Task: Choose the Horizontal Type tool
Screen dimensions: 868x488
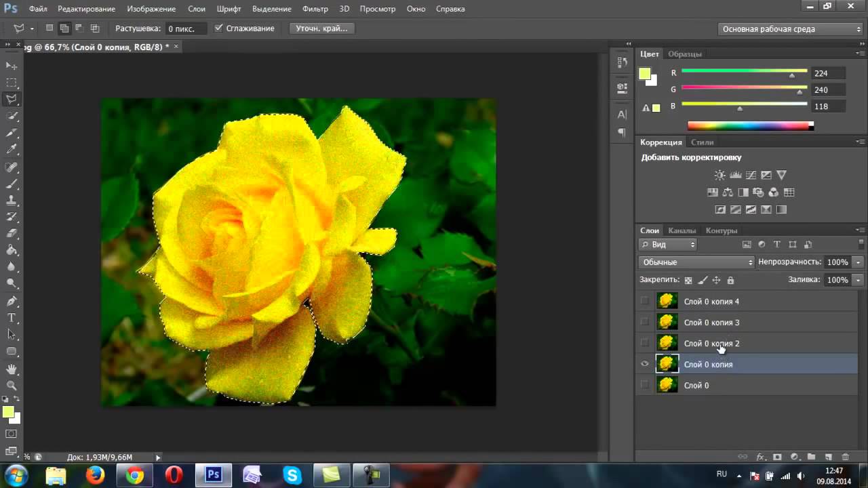Action: click(12, 318)
